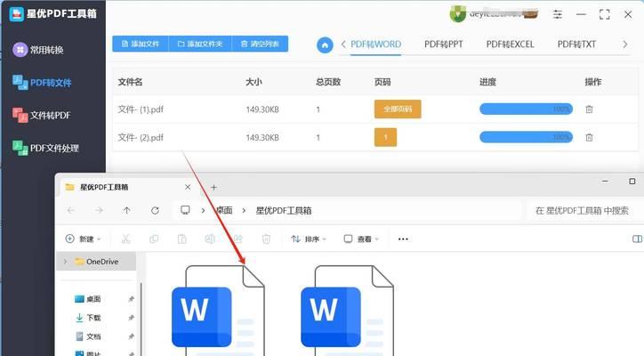The height and width of the screenshot is (356, 644).
Task: Go back in File Explorer
Action: point(70,210)
